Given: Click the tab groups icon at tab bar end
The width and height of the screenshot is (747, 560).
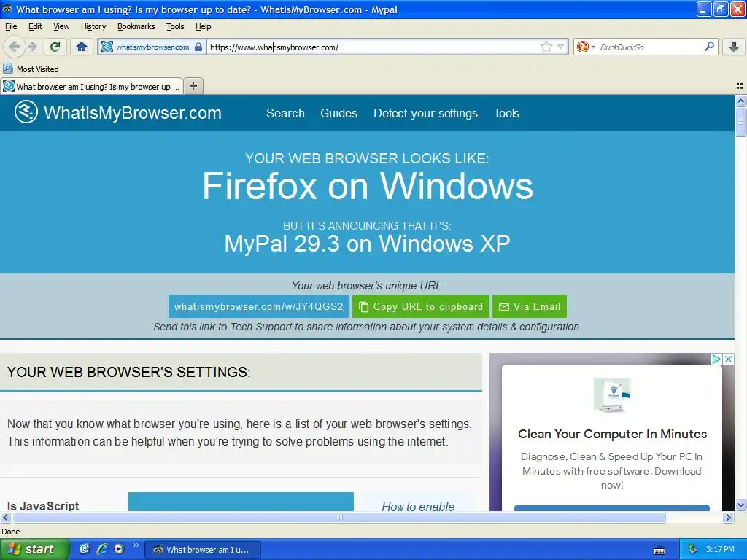Looking at the screenshot, I should click(x=740, y=86).
